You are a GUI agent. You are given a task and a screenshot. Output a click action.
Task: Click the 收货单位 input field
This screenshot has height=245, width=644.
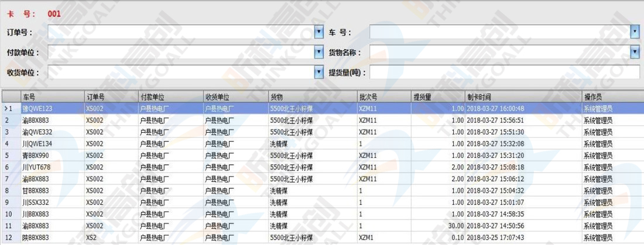(x=181, y=73)
